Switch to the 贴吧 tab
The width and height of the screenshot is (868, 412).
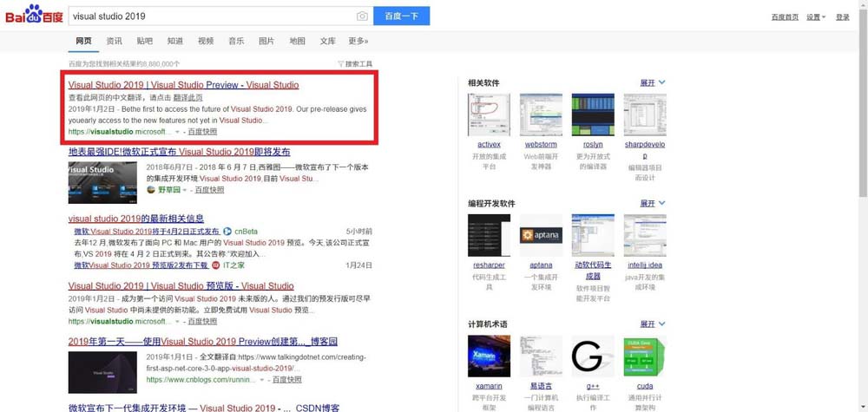point(144,41)
